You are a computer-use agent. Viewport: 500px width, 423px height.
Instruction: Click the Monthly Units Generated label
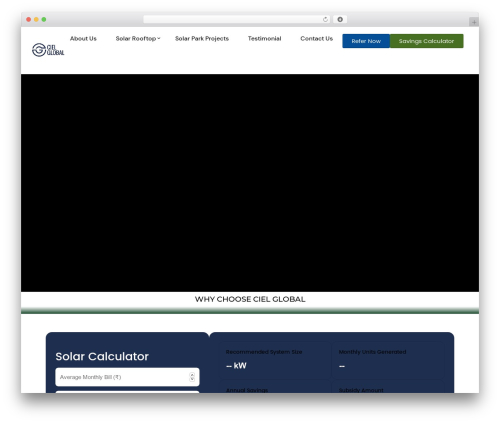pyautogui.click(x=372, y=352)
